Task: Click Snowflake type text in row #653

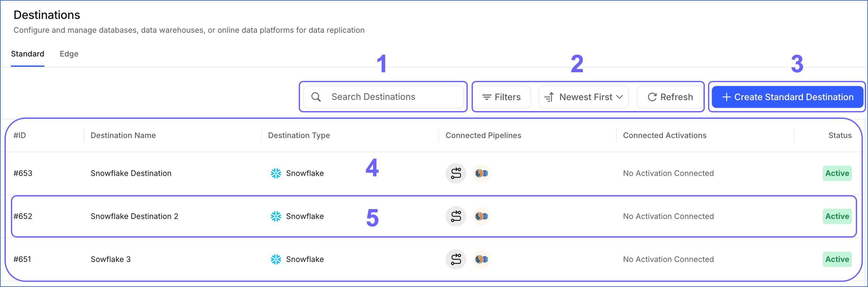Action: (x=305, y=173)
